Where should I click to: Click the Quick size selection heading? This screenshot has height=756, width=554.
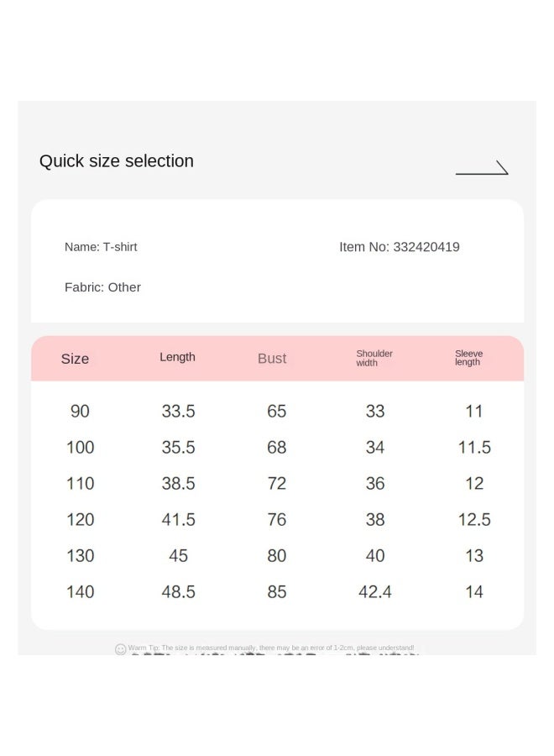click(x=117, y=161)
